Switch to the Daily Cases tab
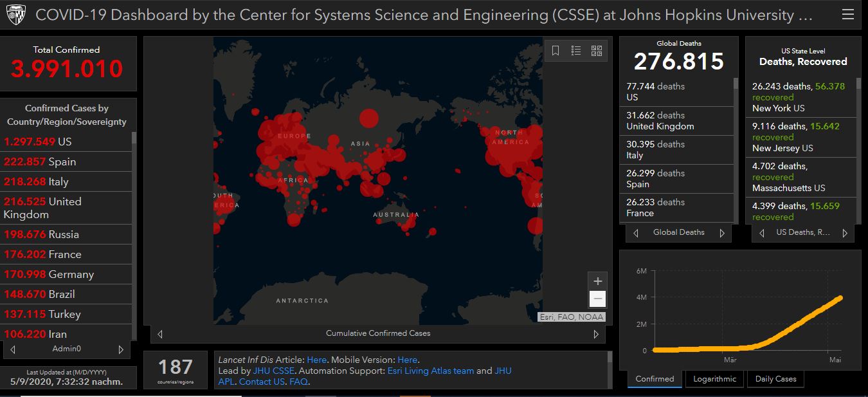868x397 pixels. click(x=775, y=379)
